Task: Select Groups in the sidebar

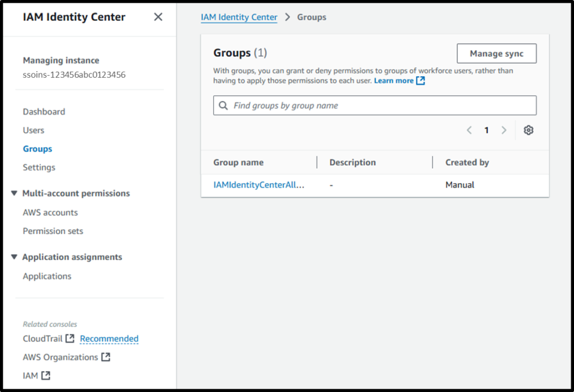Action: pos(38,149)
